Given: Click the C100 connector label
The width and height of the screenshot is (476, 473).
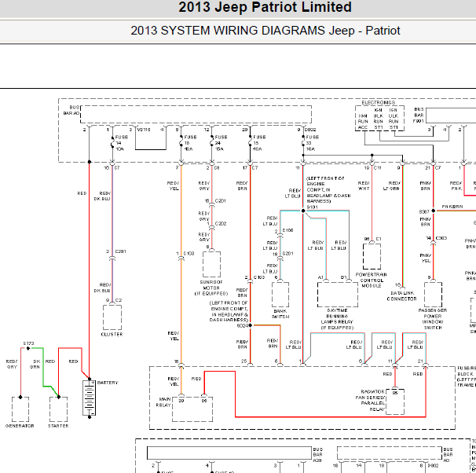Looking at the screenshot, I should pyautogui.click(x=287, y=230).
